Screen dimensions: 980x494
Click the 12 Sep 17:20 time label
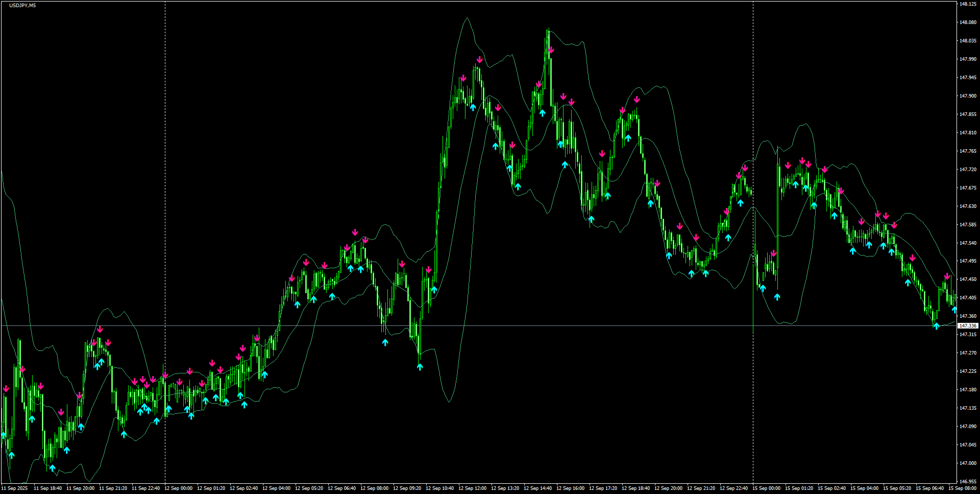coord(603,488)
